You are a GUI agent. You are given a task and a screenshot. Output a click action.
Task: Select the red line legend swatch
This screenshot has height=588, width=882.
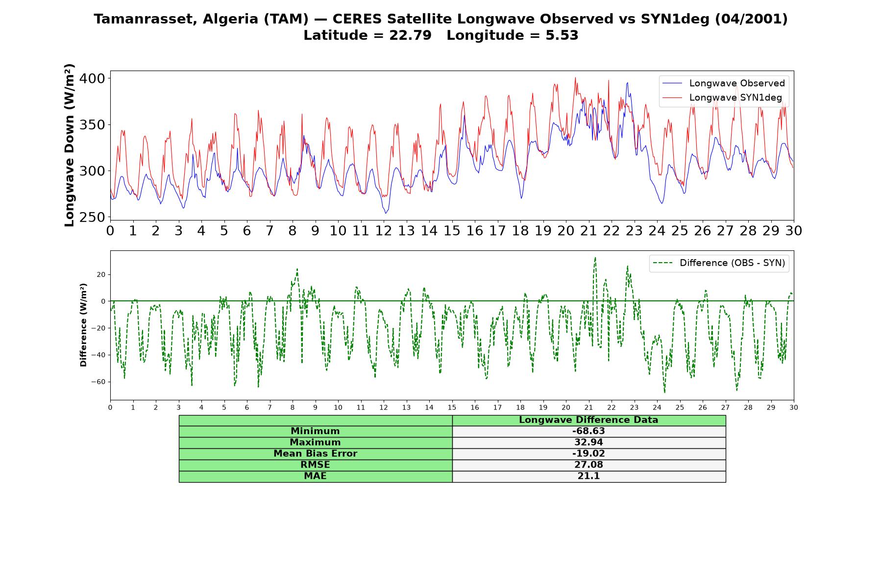[x=672, y=98]
